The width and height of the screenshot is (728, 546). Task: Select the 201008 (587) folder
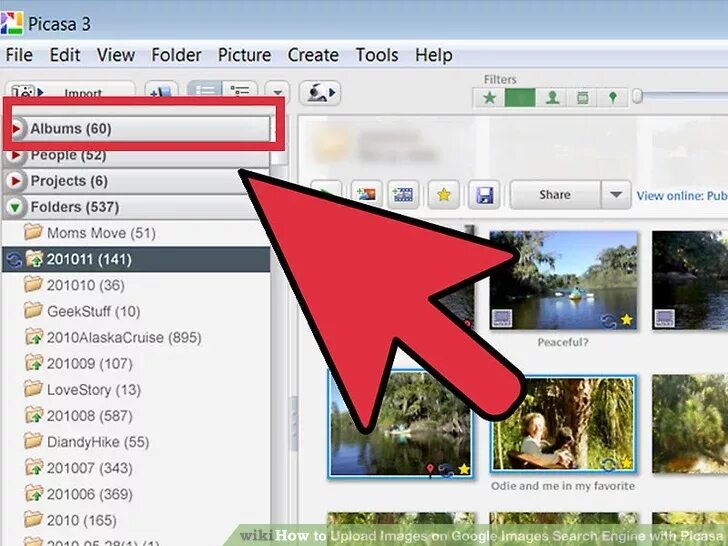[x=136, y=416]
